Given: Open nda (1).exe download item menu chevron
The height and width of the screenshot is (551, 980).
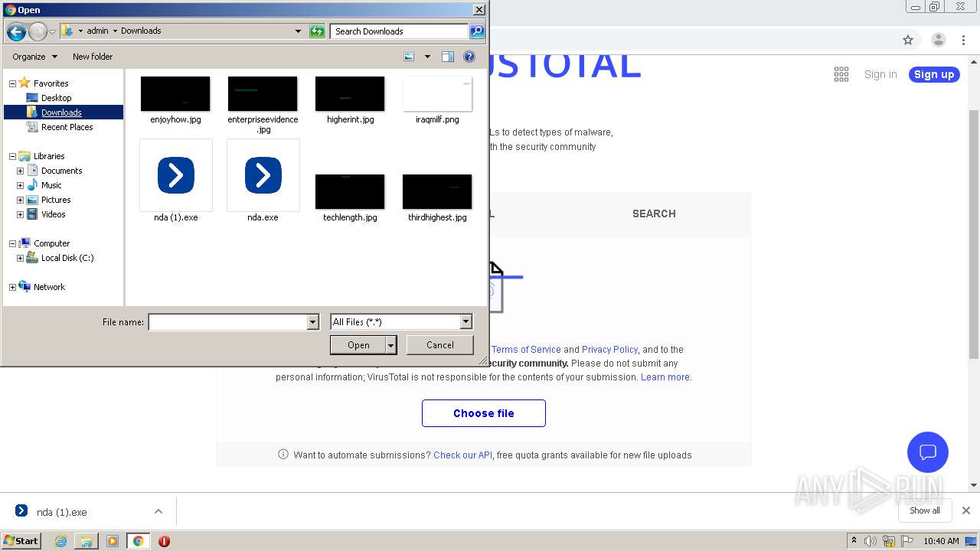Looking at the screenshot, I should coord(158,511).
